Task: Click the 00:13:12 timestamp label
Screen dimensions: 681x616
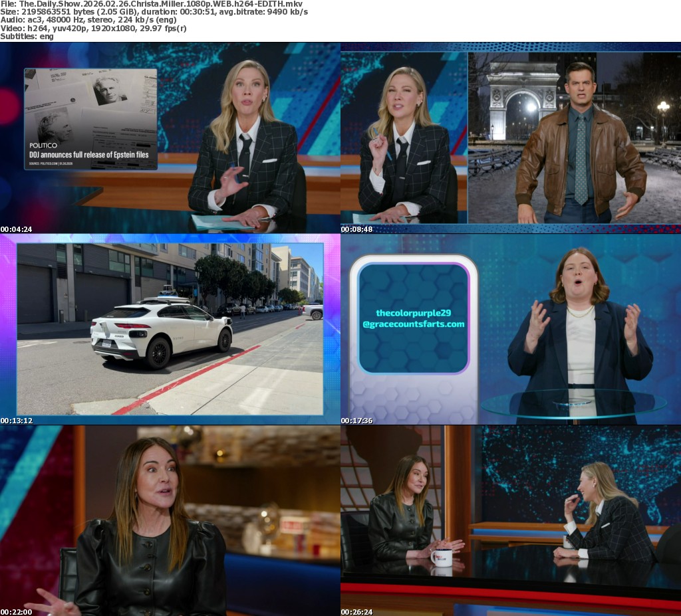Action: (17, 421)
